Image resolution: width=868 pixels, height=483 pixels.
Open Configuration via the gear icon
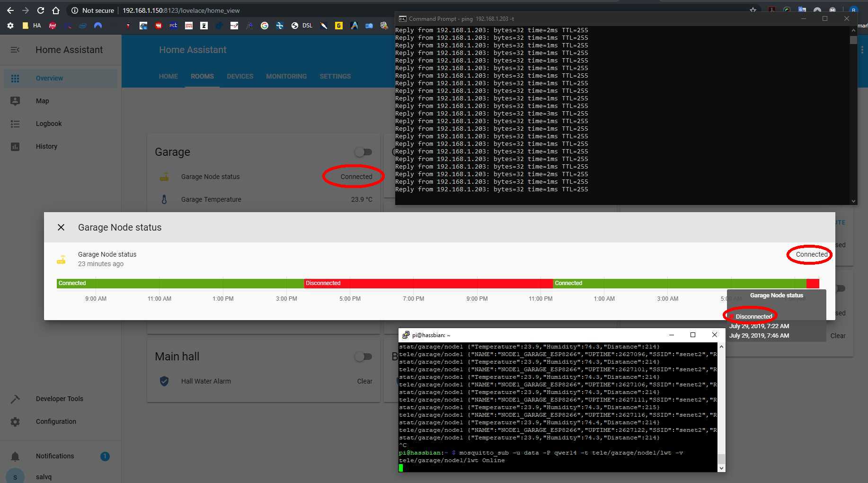click(x=16, y=421)
